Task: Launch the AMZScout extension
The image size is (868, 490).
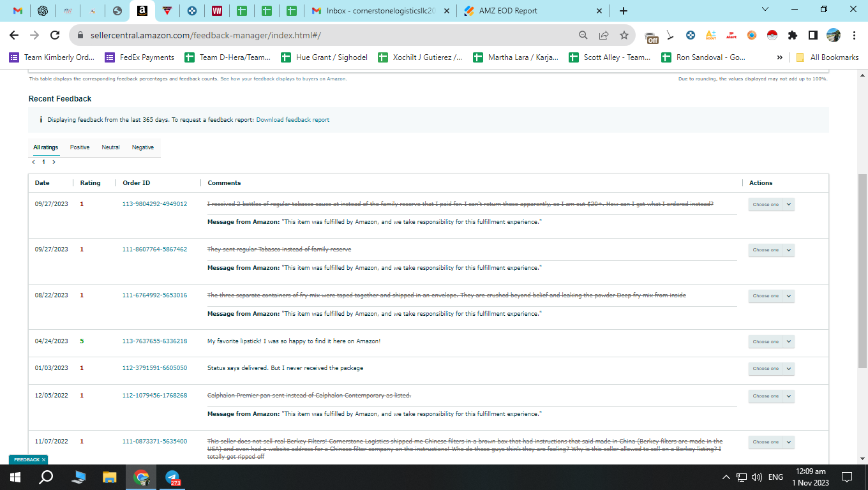Action: coord(711,35)
